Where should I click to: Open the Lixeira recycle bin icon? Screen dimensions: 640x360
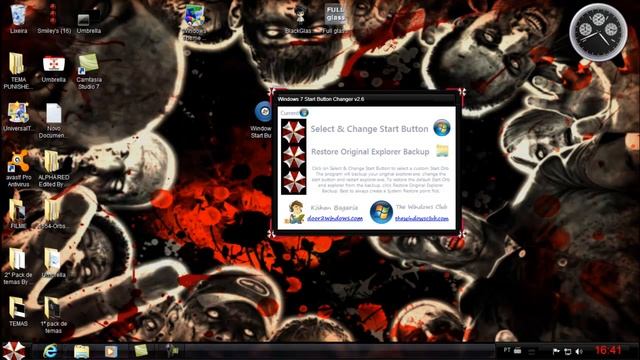18,18
